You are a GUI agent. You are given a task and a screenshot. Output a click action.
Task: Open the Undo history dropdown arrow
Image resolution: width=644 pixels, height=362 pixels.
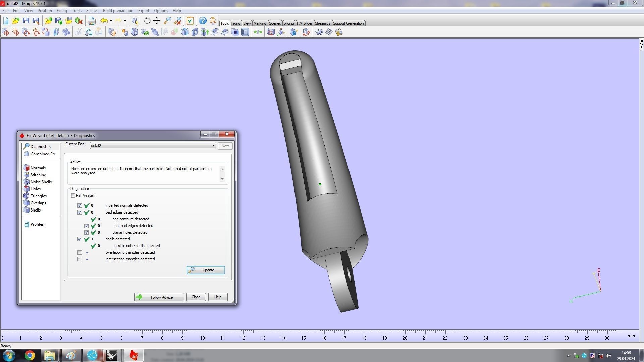(x=111, y=21)
